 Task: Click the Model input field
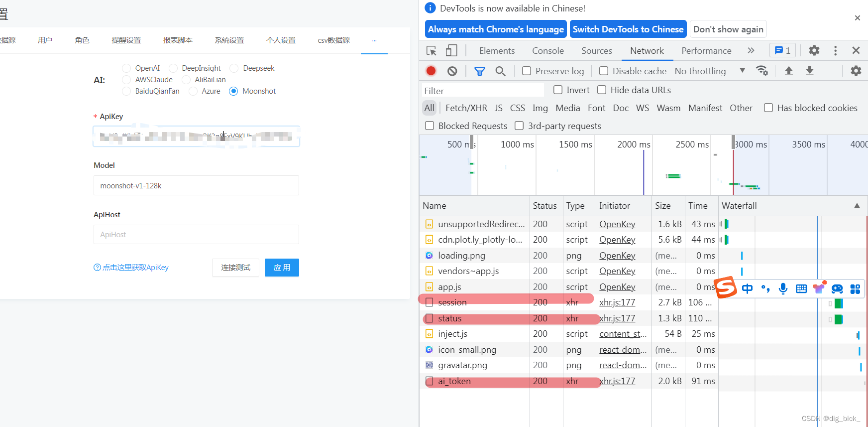point(196,185)
